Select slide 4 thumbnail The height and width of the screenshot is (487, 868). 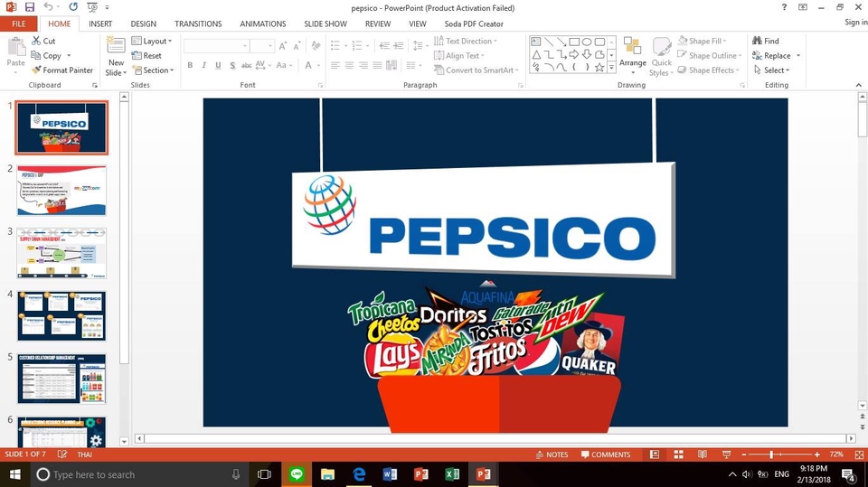click(x=61, y=315)
